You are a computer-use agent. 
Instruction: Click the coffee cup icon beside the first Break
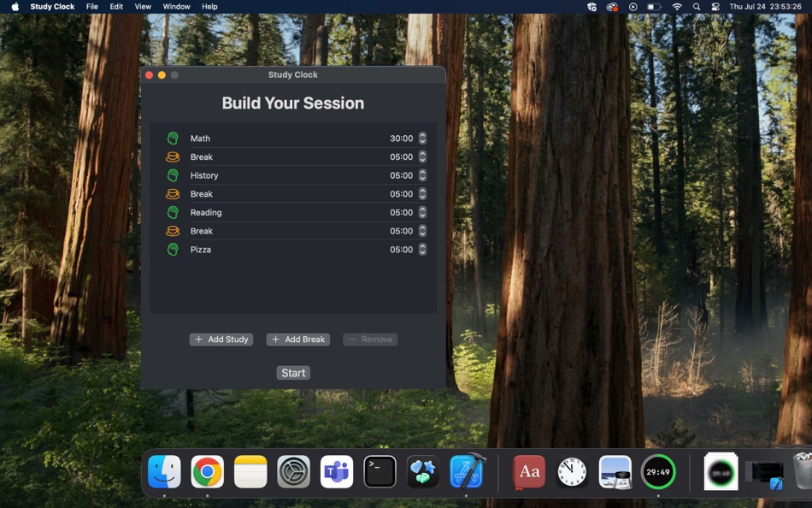[x=173, y=157]
